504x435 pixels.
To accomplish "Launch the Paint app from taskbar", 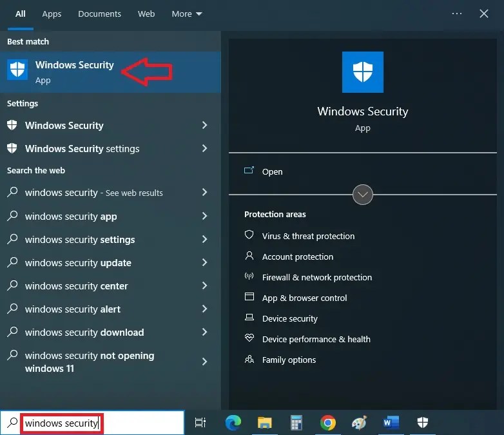I will pyautogui.click(x=360, y=423).
